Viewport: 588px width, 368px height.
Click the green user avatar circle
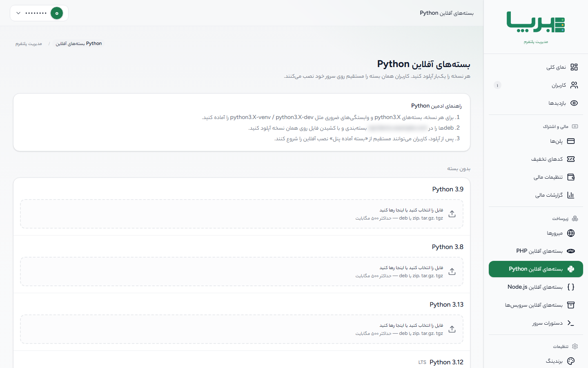coord(57,13)
